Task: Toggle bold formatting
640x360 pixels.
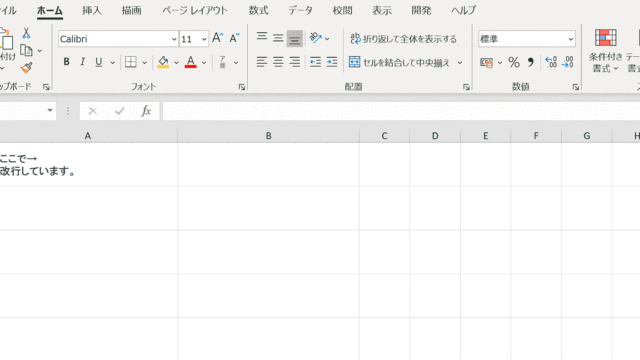Action: pyautogui.click(x=66, y=62)
